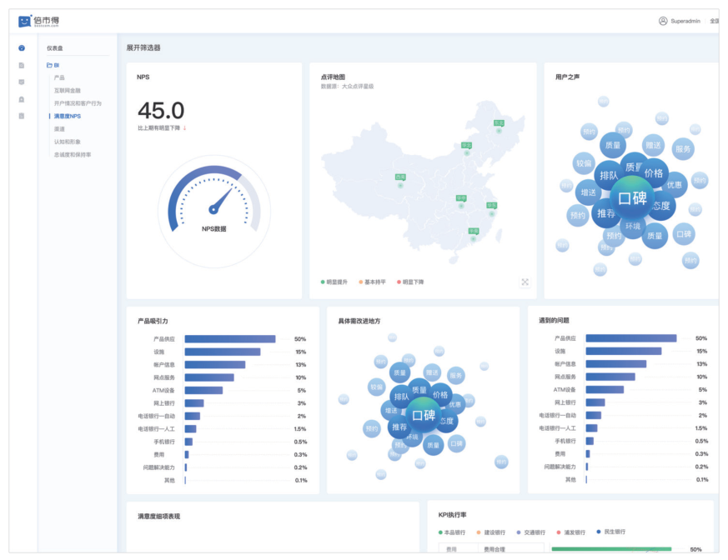This screenshot has width=728, height=560.
Task: Select the 华中 marker on the map
Action: click(x=461, y=198)
